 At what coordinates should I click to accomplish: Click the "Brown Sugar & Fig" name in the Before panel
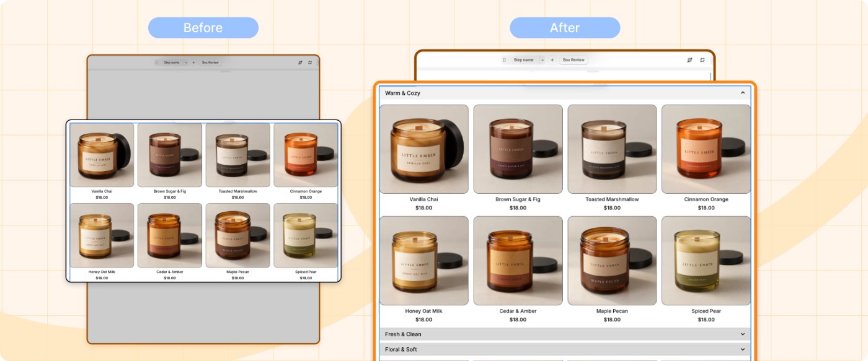(170, 191)
